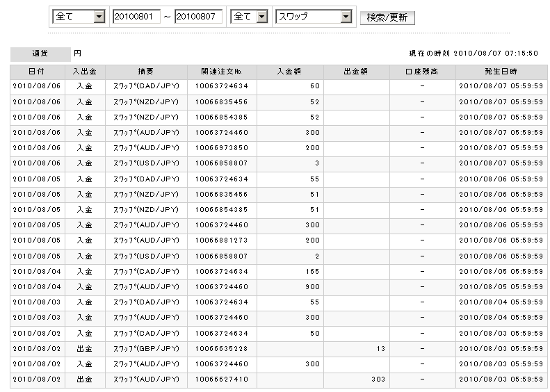The width and height of the screenshot is (550, 392).
Task: Click the 入出金 column header
Action: click(x=85, y=72)
